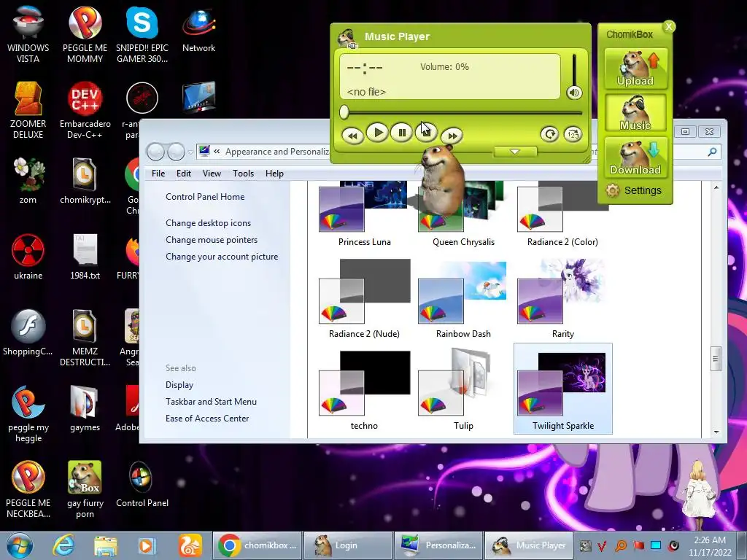Open Internet Explorer from taskbar

pos(64,545)
